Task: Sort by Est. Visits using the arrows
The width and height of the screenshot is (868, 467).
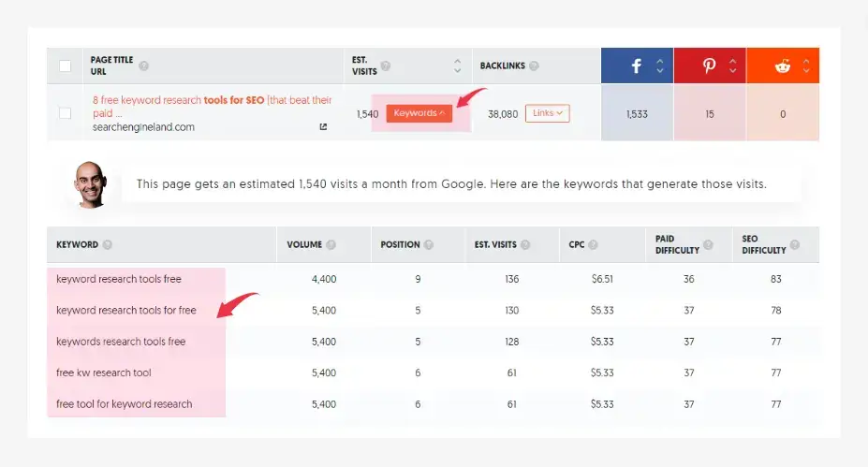Action: tap(457, 66)
